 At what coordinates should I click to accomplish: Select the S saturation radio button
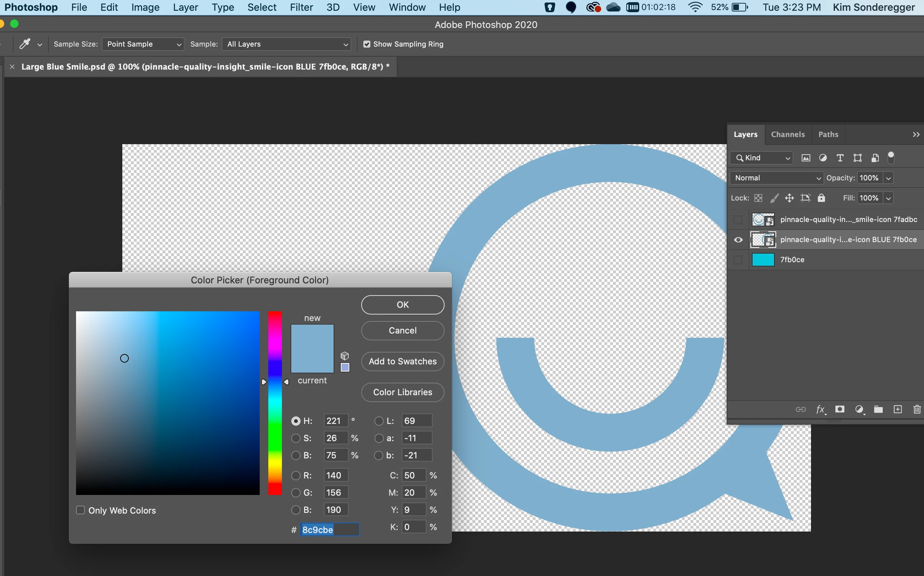[x=296, y=438]
